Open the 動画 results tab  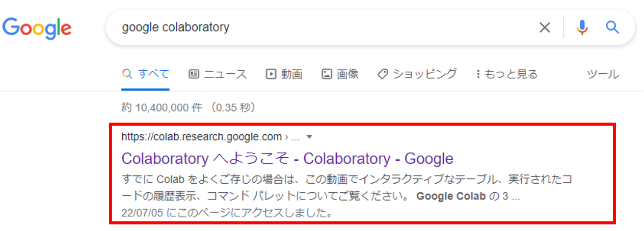(284, 74)
